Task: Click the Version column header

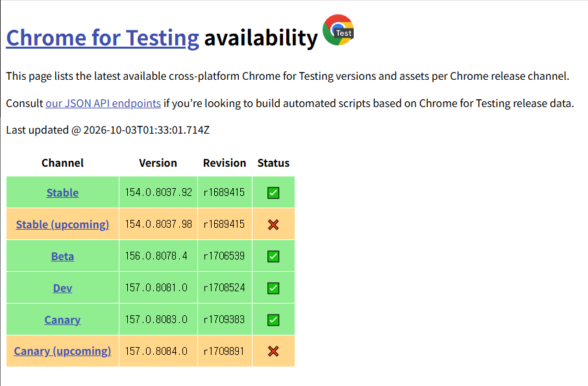Action: (x=158, y=163)
